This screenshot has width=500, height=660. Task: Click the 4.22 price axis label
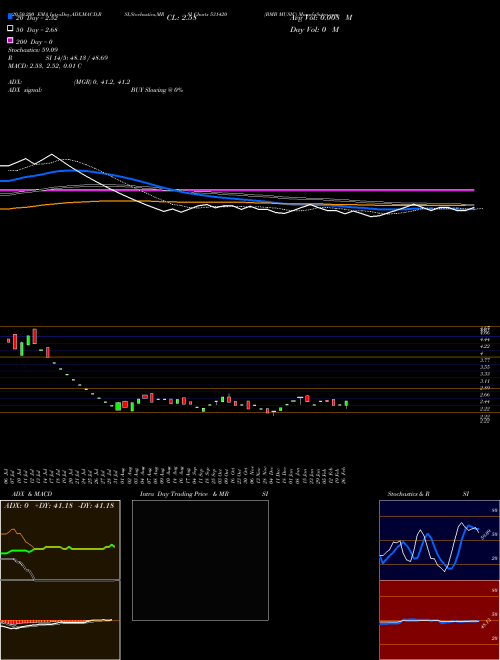pyautogui.click(x=485, y=346)
